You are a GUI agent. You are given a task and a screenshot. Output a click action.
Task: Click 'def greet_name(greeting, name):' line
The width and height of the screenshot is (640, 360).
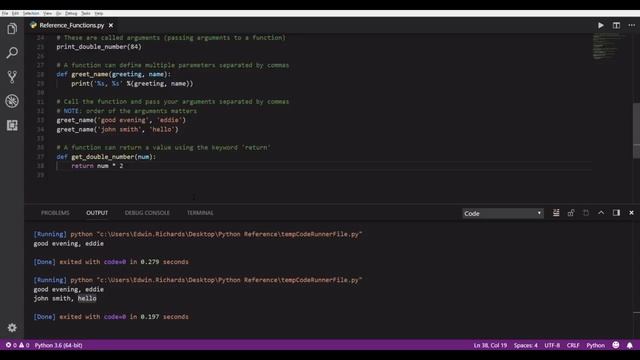(113, 74)
